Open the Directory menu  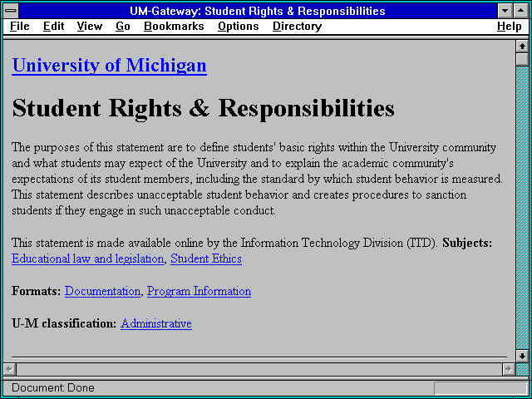click(298, 26)
